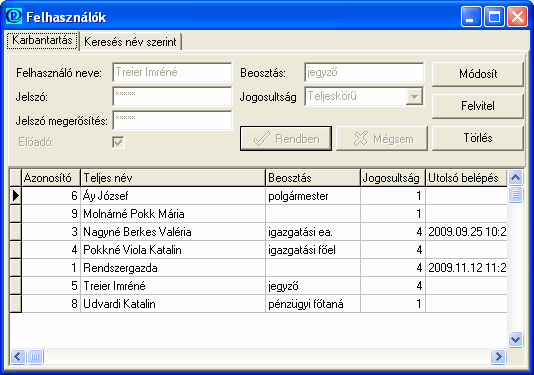Click the Jogosultság column header in grid

coord(393,177)
